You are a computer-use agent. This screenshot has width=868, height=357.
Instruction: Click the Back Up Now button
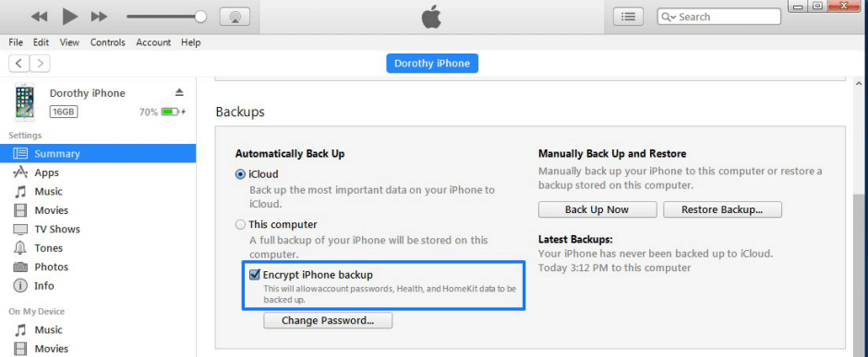(597, 209)
